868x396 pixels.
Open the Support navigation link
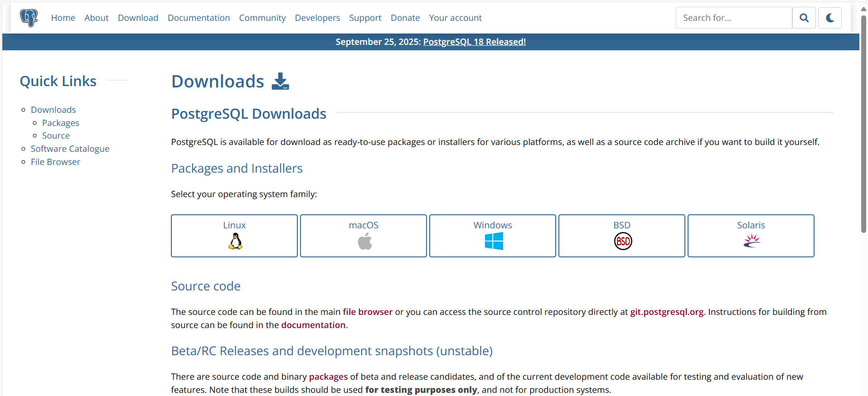point(365,18)
